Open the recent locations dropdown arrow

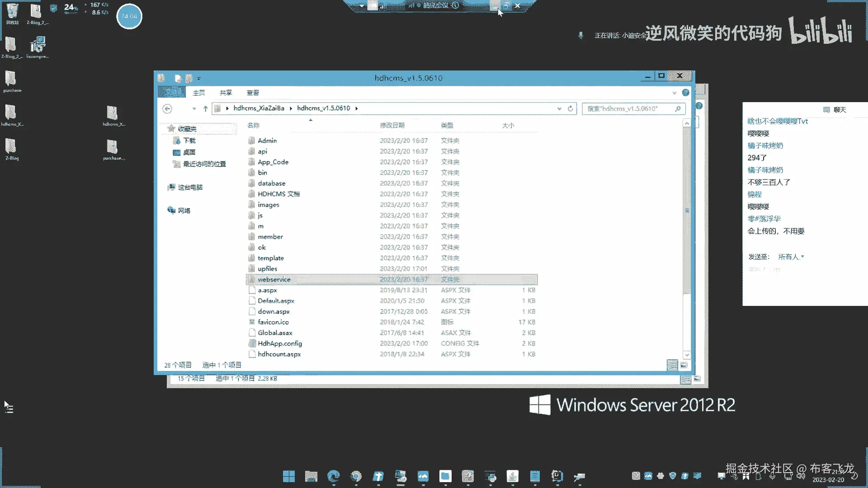[194, 108]
